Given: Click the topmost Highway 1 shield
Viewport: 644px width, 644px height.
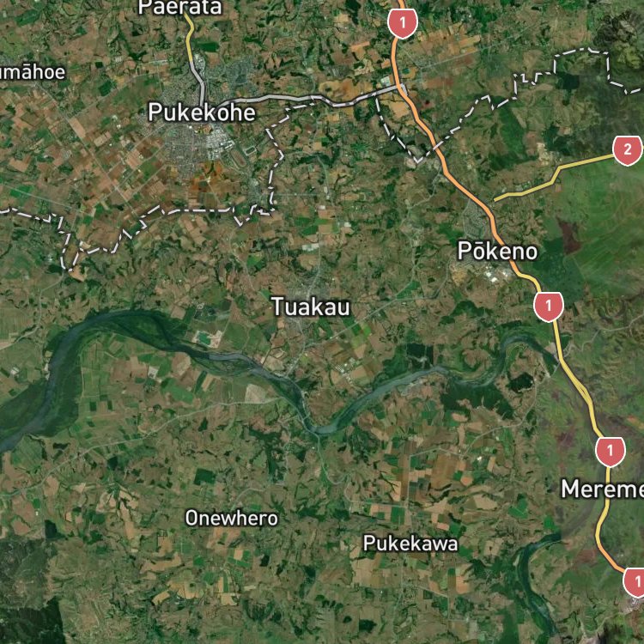Looking at the screenshot, I should [x=403, y=23].
